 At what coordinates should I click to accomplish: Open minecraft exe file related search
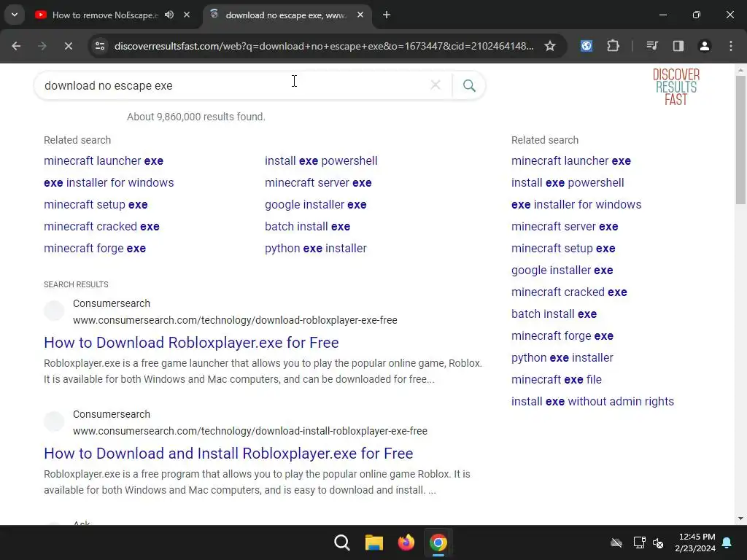557,380
